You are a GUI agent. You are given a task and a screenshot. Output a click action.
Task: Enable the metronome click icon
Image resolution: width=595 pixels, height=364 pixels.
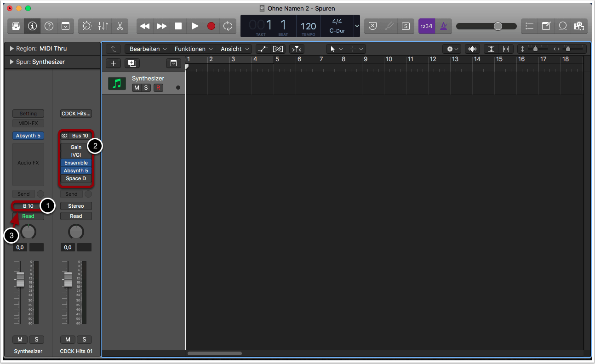click(x=443, y=26)
